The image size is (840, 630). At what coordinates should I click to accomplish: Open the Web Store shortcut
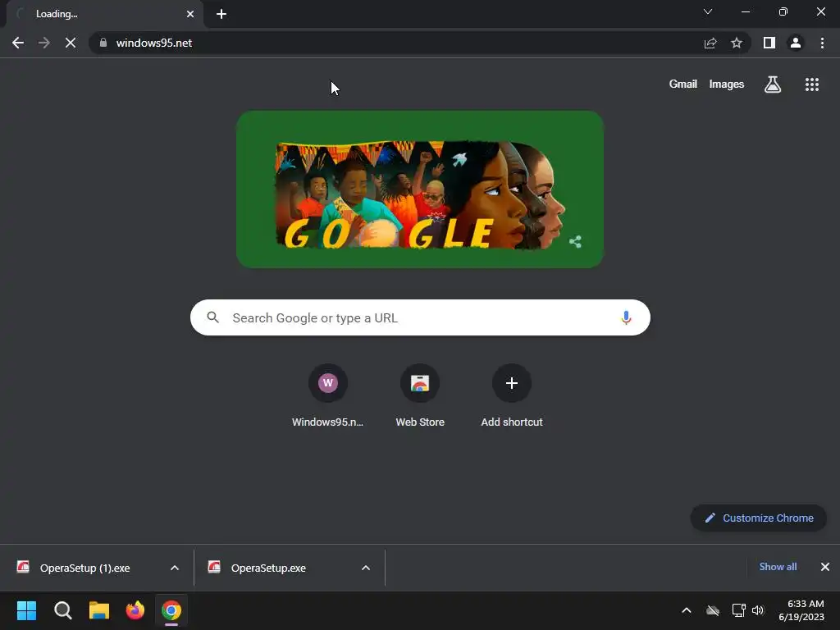click(420, 396)
